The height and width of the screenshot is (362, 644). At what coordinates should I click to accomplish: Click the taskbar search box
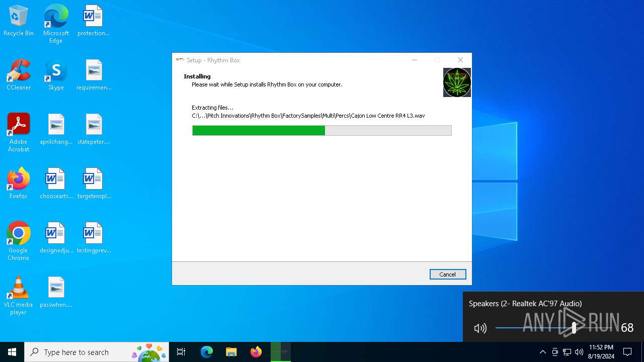[97, 352]
